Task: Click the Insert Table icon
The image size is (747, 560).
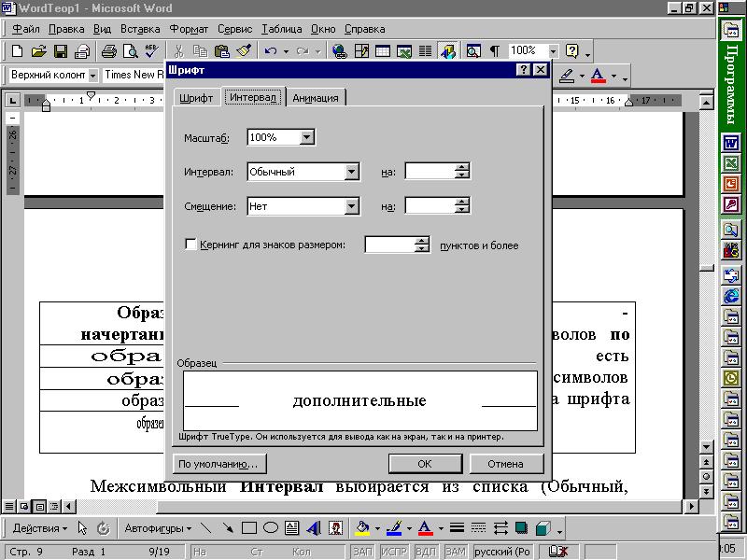Action: [x=383, y=51]
